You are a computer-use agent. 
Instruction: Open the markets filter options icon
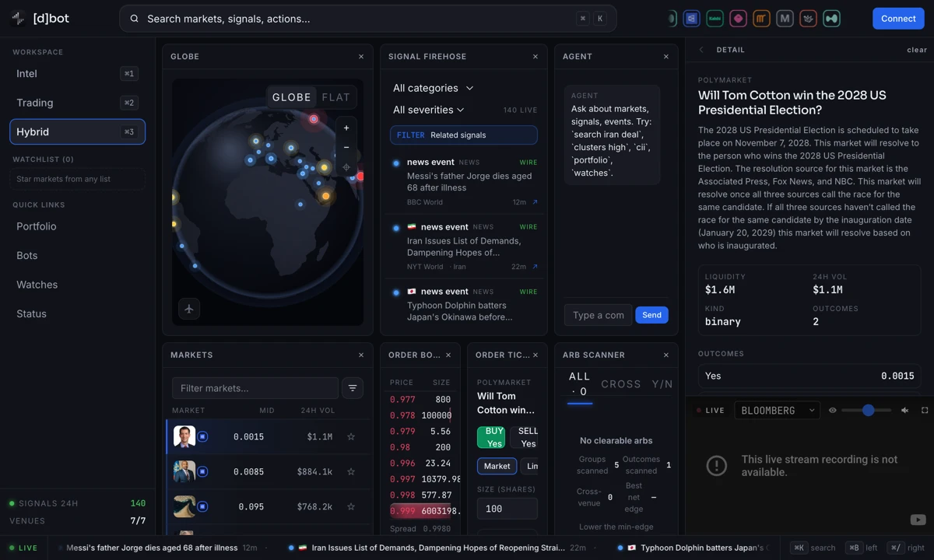[x=353, y=388]
